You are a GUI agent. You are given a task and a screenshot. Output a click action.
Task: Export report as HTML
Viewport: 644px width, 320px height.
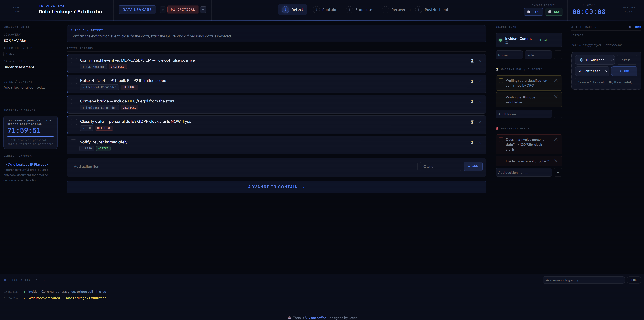[533, 12]
